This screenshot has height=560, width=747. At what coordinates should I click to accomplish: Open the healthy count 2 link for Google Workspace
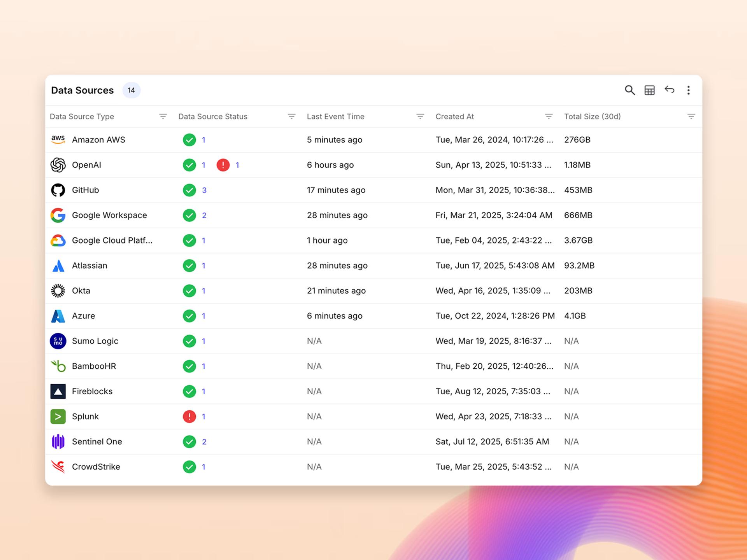pos(204,215)
